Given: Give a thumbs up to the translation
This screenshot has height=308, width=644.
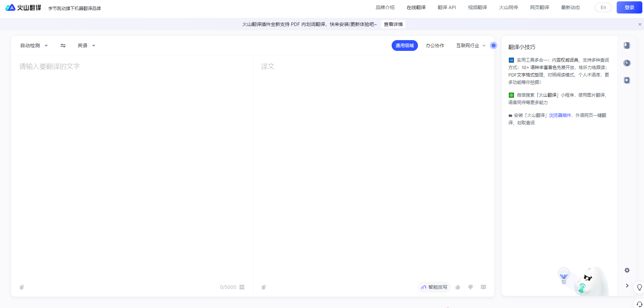Looking at the screenshot, I should [x=458, y=287].
